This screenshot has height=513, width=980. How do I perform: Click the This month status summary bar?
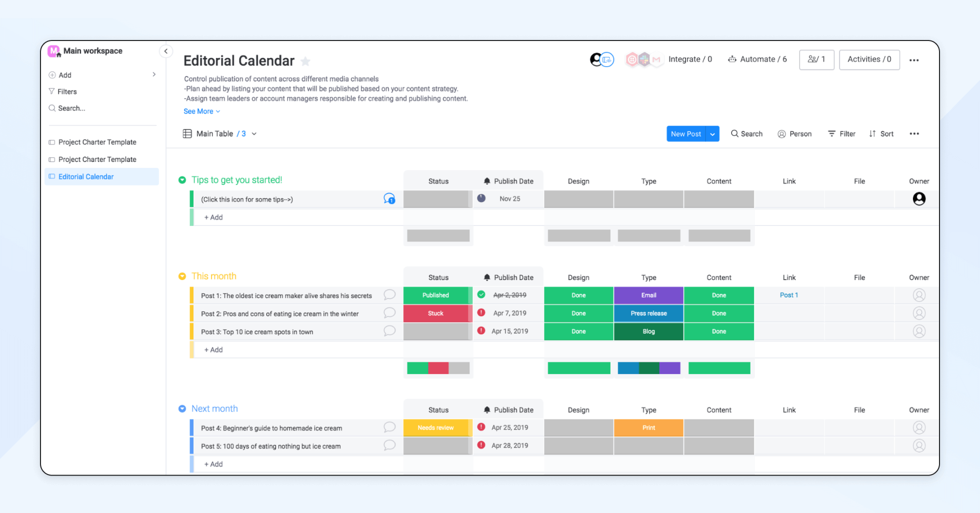tap(438, 368)
